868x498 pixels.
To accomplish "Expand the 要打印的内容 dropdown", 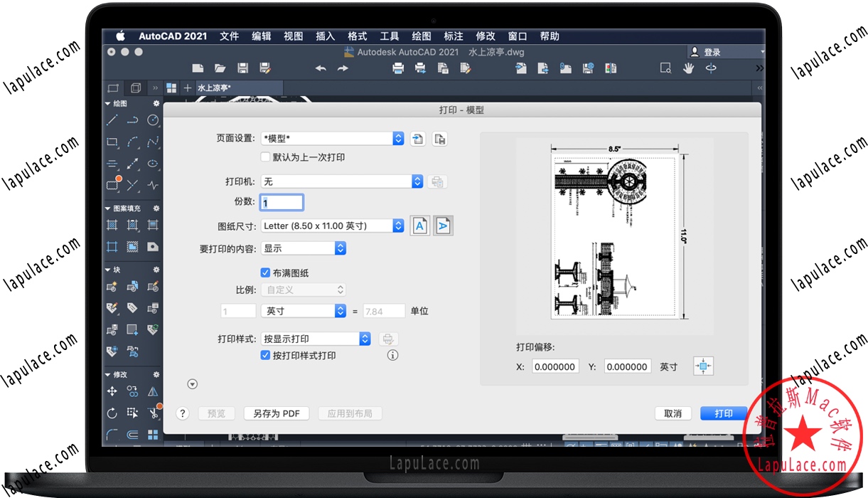I will [304, 248].
